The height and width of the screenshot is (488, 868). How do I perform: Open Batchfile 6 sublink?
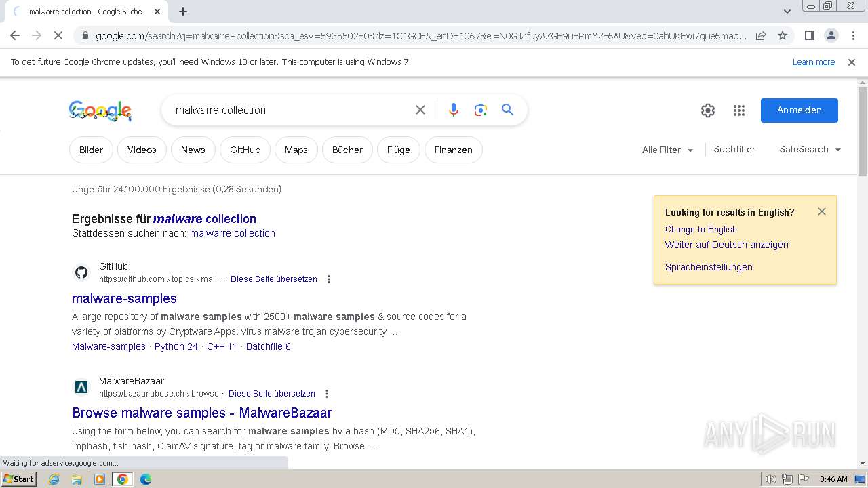269,346
